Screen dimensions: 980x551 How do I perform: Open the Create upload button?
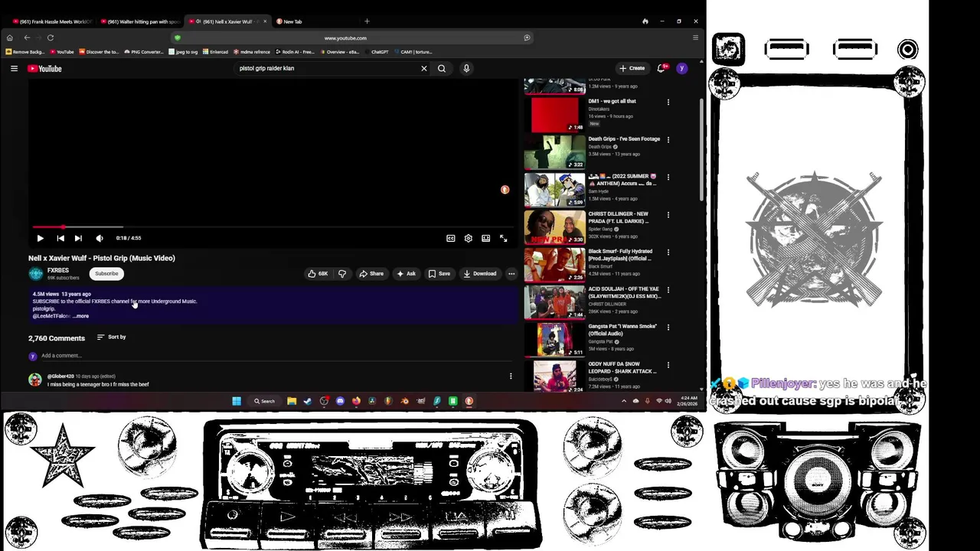[x=632, y=68]
